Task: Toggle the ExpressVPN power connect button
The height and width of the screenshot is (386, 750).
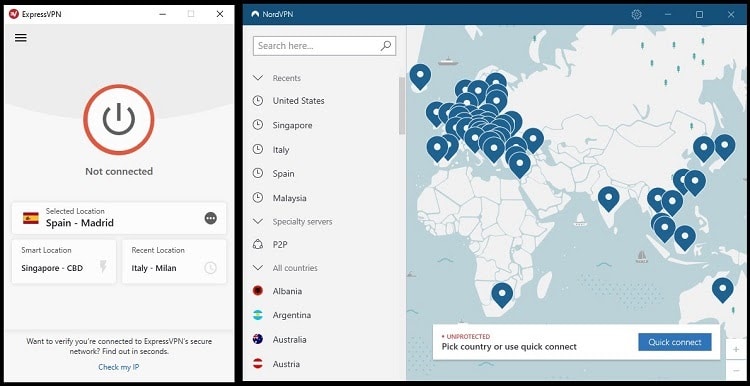Action: click(119, 119)
